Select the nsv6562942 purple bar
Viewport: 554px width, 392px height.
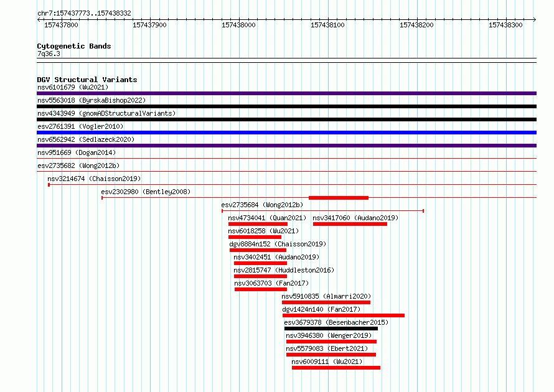click(286, 146)
